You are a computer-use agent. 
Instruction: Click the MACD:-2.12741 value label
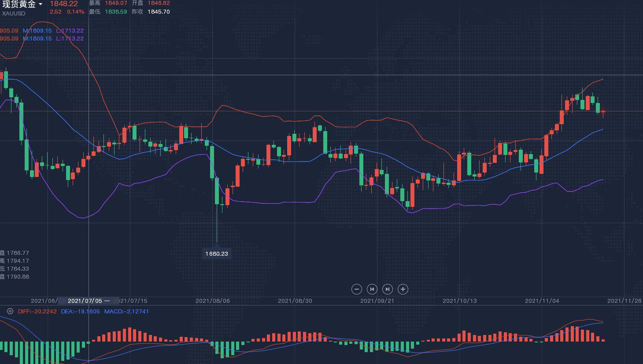pyautogui.click(x=126, y=311)
